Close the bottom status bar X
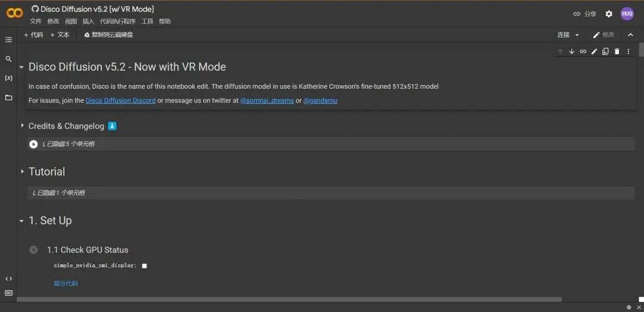This screenshot has width=644, height=312. (639, 307)
